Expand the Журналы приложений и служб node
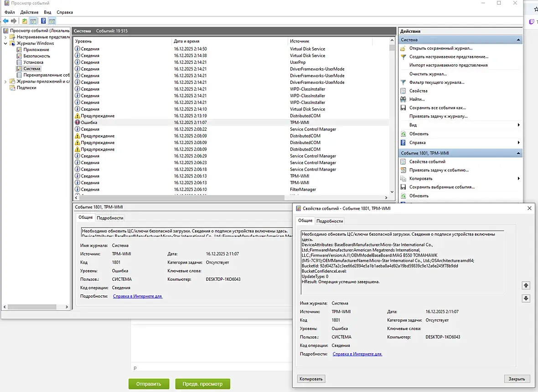 pyautogui.click(x=5, y=82)
